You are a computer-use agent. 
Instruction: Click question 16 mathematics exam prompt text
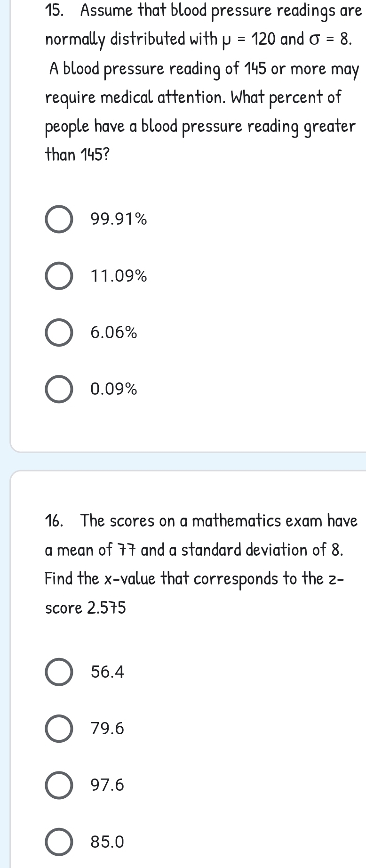(x=201, y=564)
